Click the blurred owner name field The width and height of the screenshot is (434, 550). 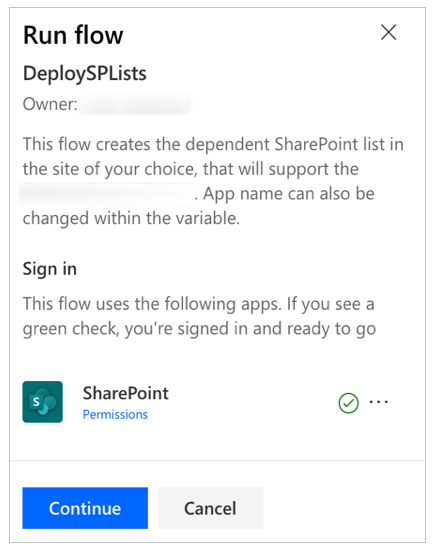pos(134,104)
